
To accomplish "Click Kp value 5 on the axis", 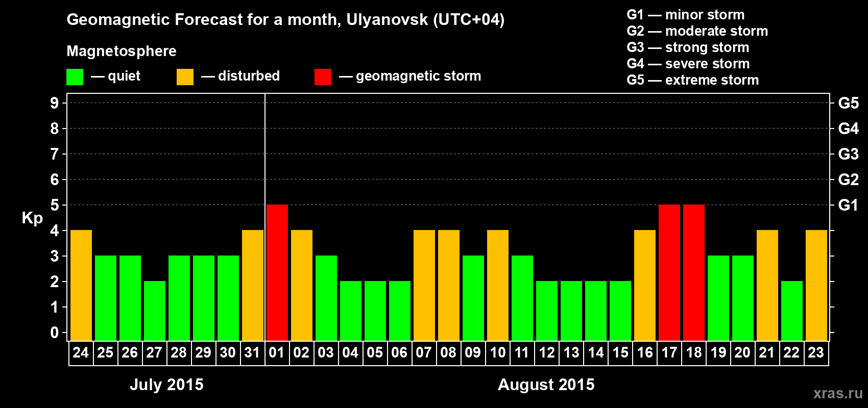I will tap(55, 205).
